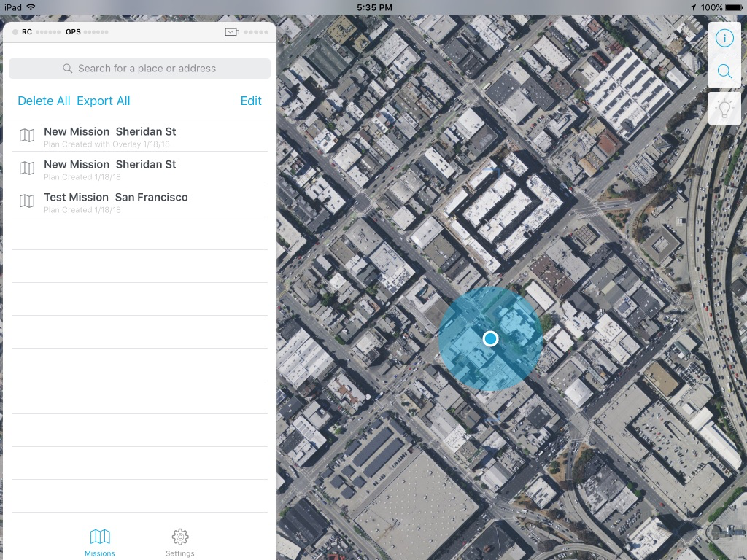
Task: Tap the battery charging status icon
Action: [x=232, y=32]
